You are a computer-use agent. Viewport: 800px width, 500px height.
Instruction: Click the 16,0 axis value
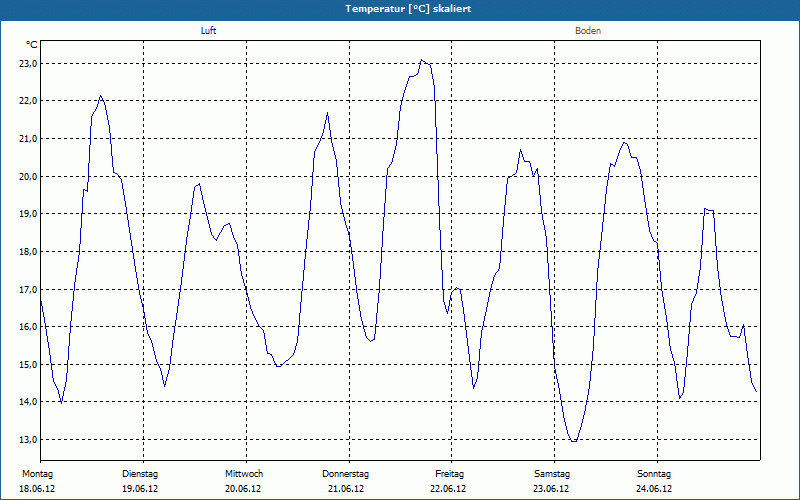point(28,327)
